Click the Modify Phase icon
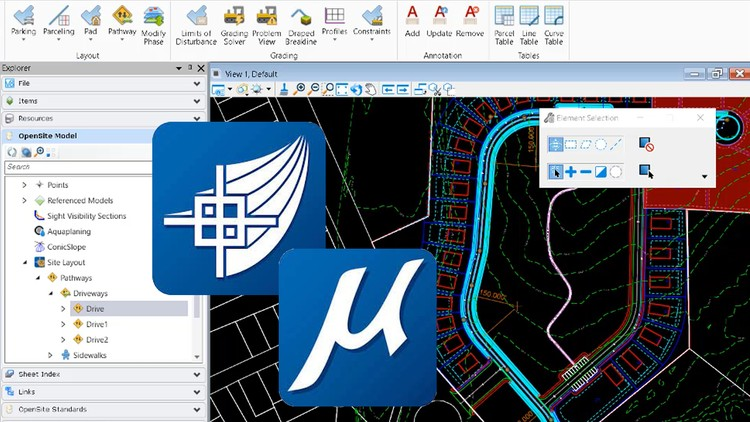 [x=154, y=20]
